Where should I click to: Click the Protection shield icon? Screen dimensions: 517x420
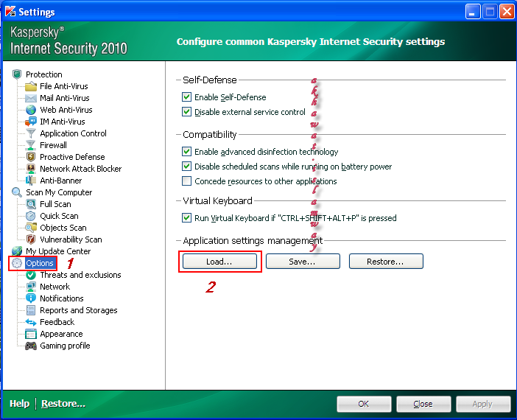click(17, 74)
